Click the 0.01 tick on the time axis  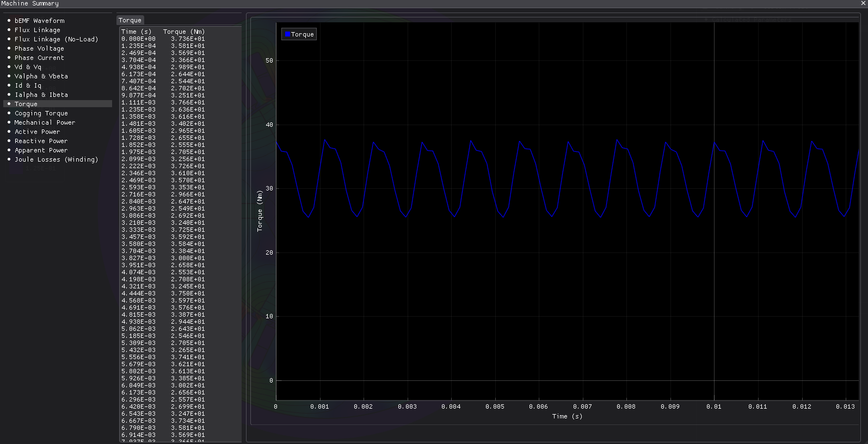pos(713,406)
